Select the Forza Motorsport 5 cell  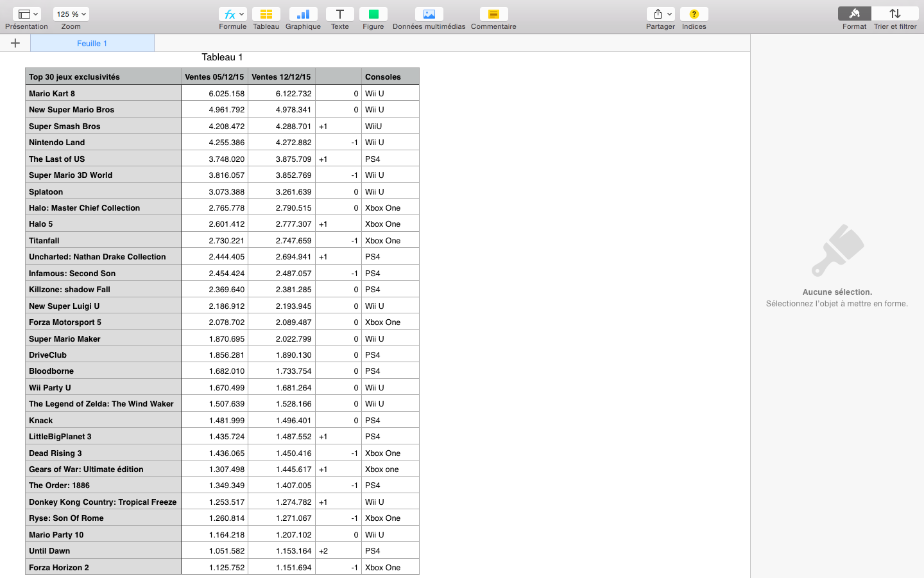(x=103, y=322)
